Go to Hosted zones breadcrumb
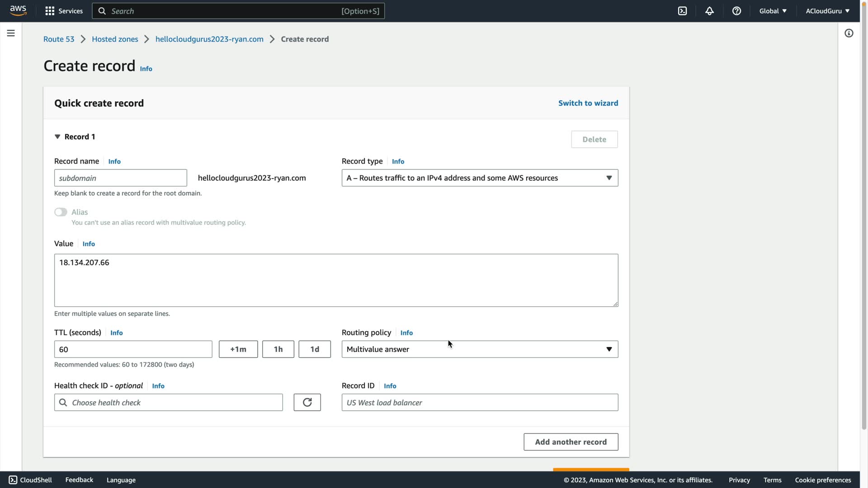868x488 pixels. (x=115, y=39)
